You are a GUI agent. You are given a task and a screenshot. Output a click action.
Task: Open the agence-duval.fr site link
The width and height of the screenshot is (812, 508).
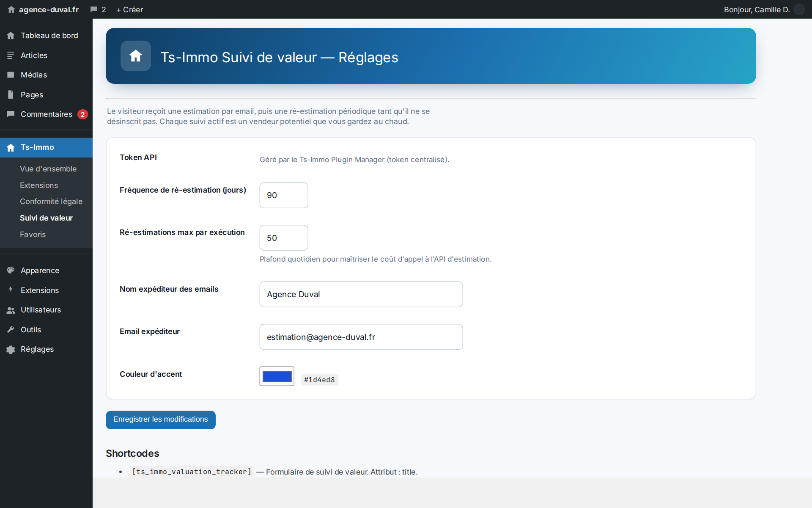point(49,9)
